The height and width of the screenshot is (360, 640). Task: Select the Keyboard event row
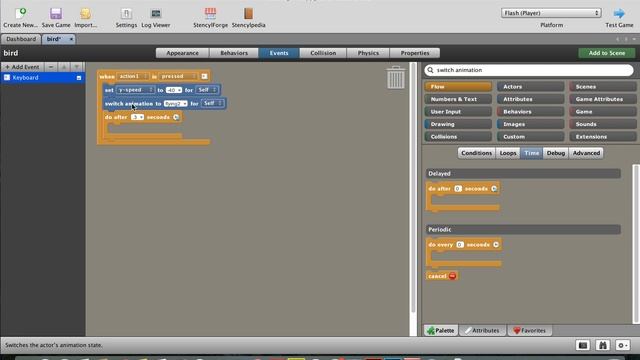(x=42, y=78)
